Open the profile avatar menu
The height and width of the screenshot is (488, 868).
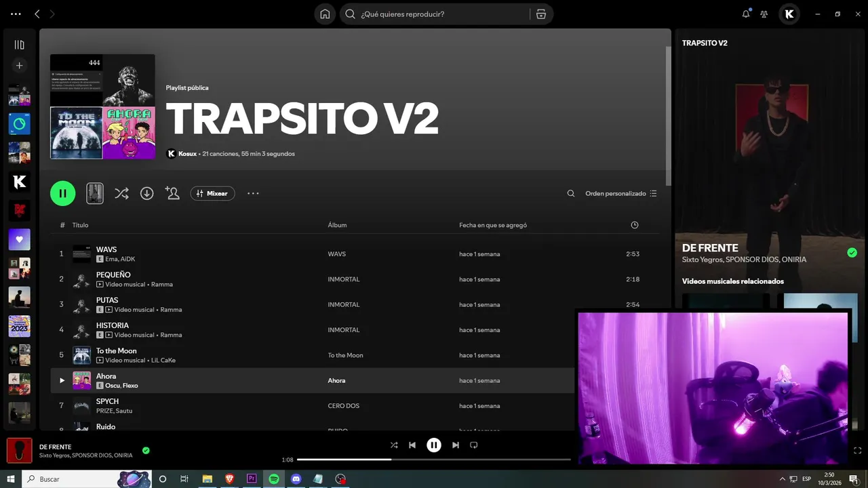coord(789,14)
